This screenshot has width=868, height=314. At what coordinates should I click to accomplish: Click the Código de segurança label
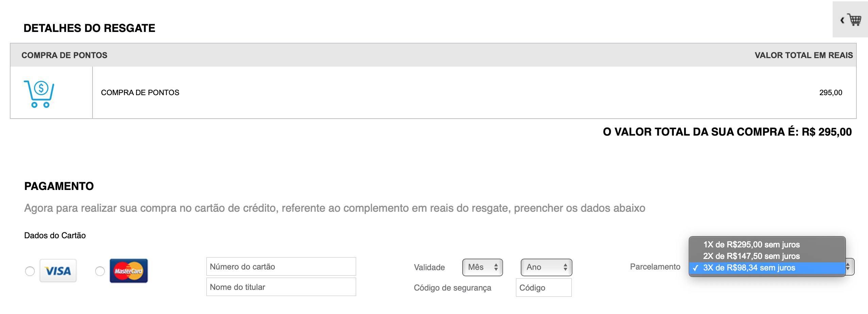[x=452, y=288]
